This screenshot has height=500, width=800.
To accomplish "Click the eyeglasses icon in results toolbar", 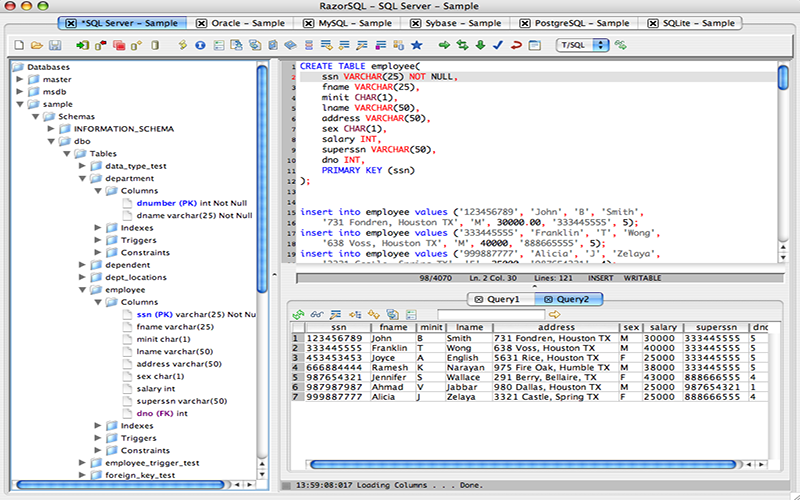I will point(317,315).
